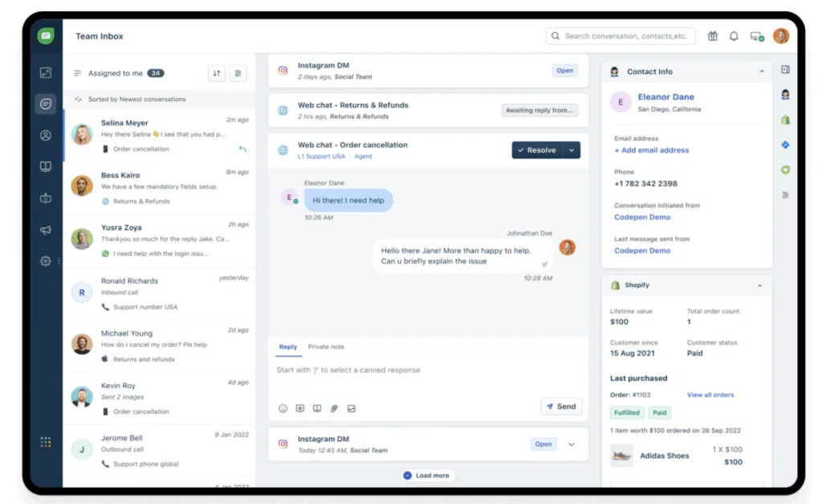Open Kevin Roy conversation

[160, 399]
